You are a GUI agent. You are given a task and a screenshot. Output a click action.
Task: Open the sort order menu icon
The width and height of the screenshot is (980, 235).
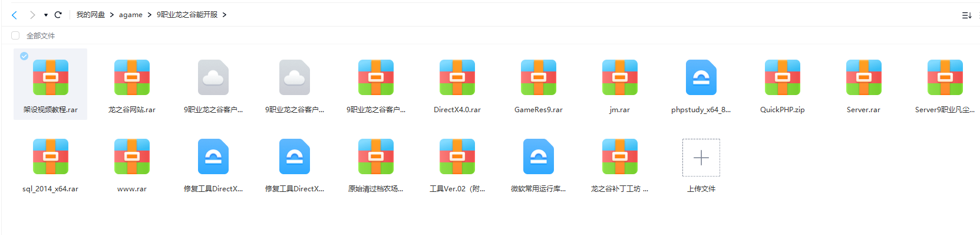[966, 15]
